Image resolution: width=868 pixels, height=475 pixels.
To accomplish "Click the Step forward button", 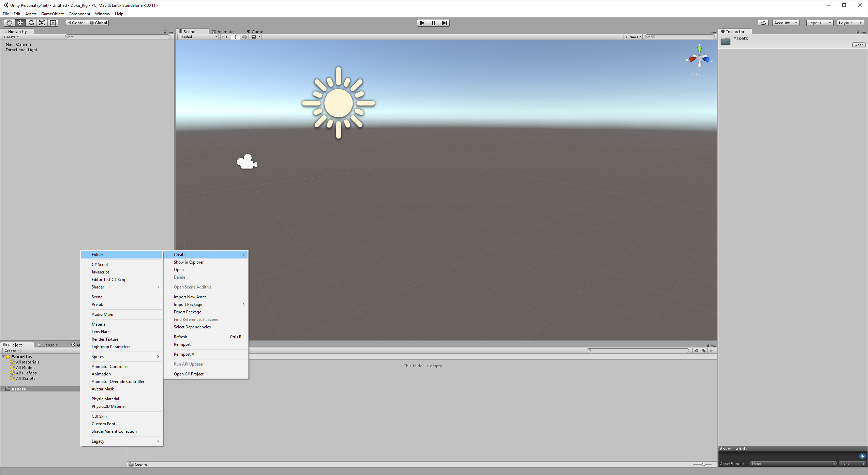I will pyautogui.click(x=444, y=23).
